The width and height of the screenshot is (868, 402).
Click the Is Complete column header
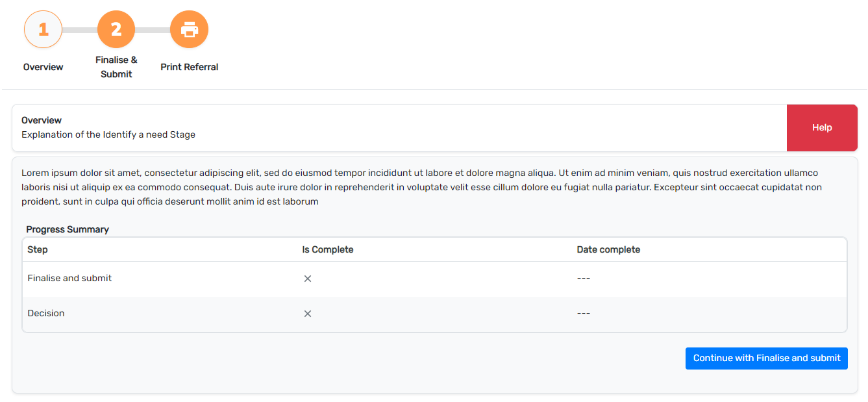click(328, 249)
